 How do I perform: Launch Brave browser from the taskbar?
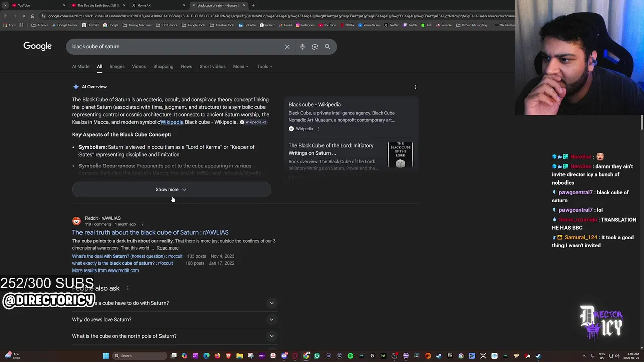tap(228, 356)
